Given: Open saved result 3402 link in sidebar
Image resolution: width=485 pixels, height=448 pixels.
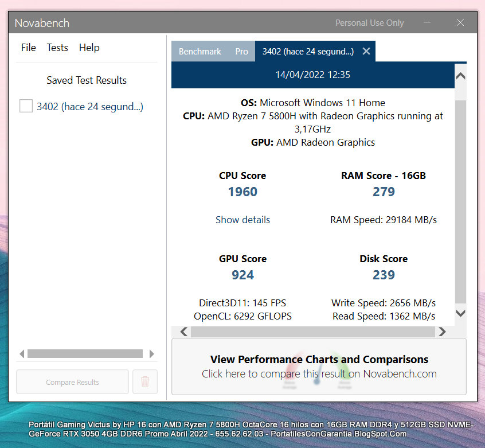Looking at the screenshot, I should click(90, 107).
